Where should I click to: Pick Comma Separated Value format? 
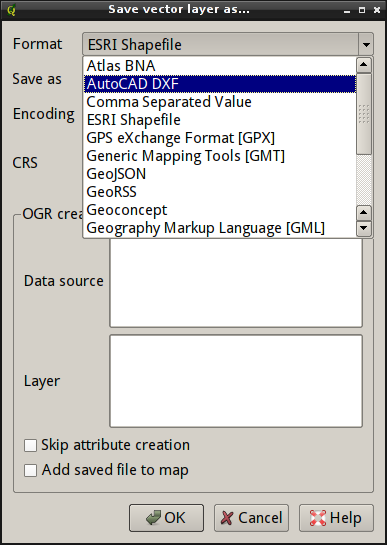pos(220,102)
